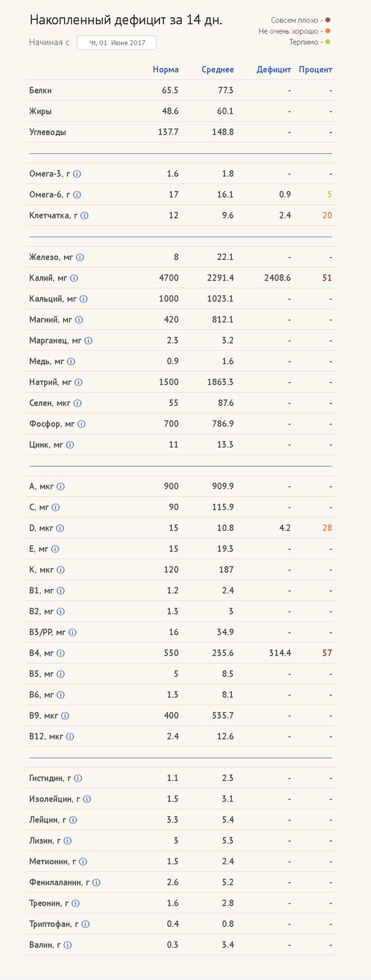Click the dark red 'Совсем плохо' dot

pos(328,20)
